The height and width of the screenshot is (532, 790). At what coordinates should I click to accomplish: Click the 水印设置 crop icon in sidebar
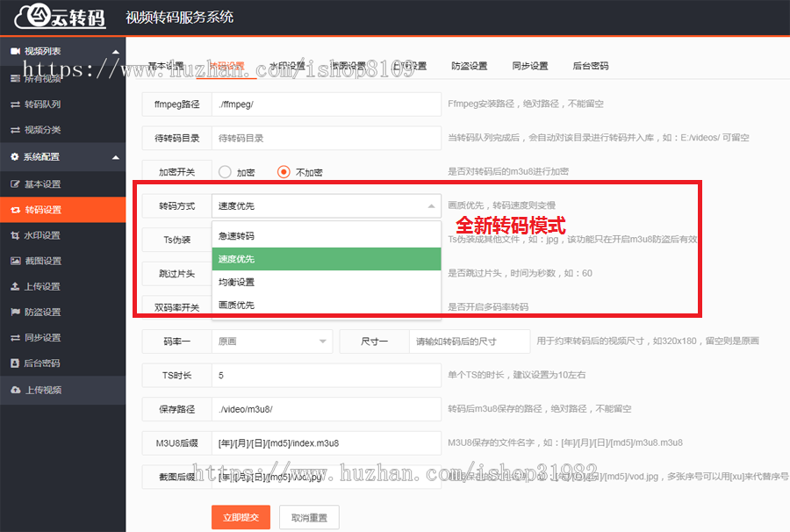pyautogui.click(x=15, y=235)
